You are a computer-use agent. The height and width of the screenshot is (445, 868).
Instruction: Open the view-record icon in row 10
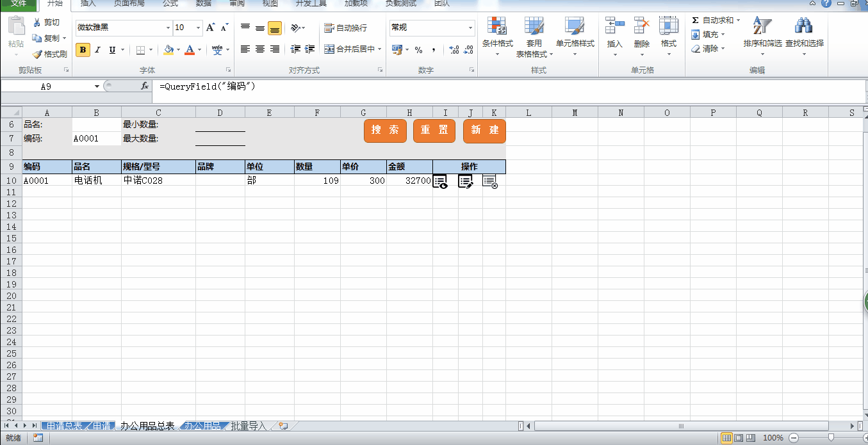[x=440, y=182]
